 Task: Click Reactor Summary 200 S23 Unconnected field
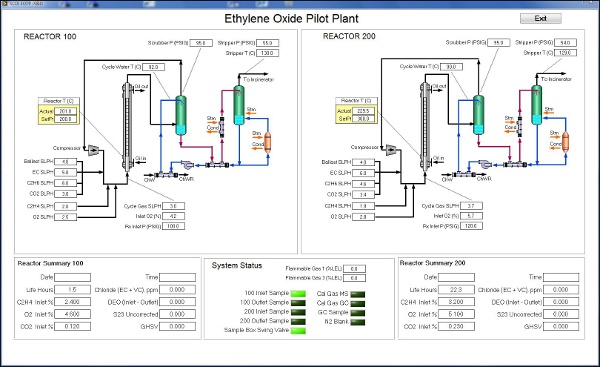pyautogui.click(x=561, y=314)
